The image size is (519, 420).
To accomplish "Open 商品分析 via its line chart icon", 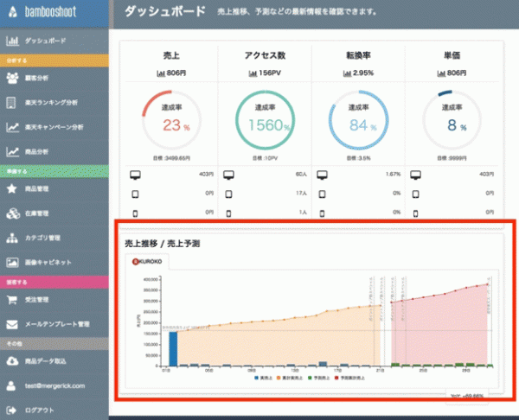I will pyautogui.click(x=13, y=152).
